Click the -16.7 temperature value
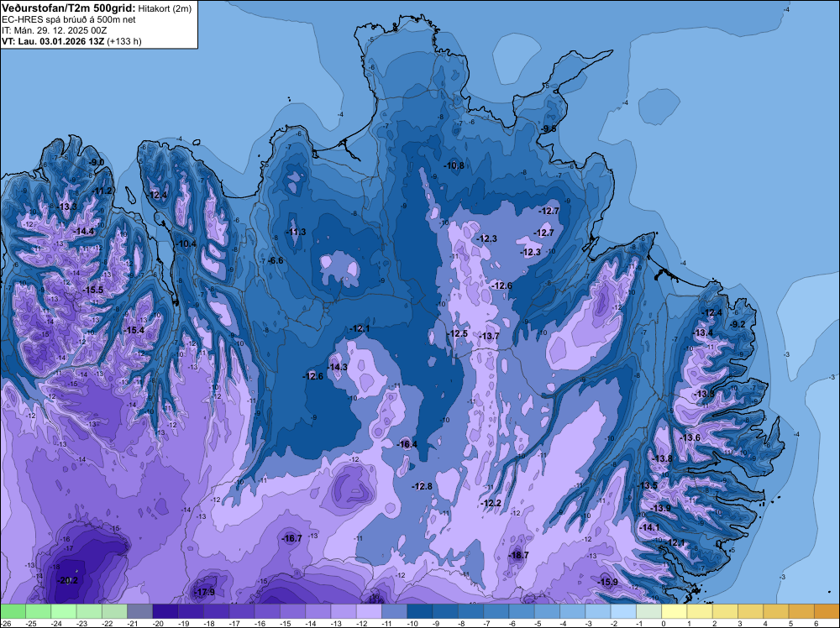Viewport: 840px width, 628px height. point(292,538)
